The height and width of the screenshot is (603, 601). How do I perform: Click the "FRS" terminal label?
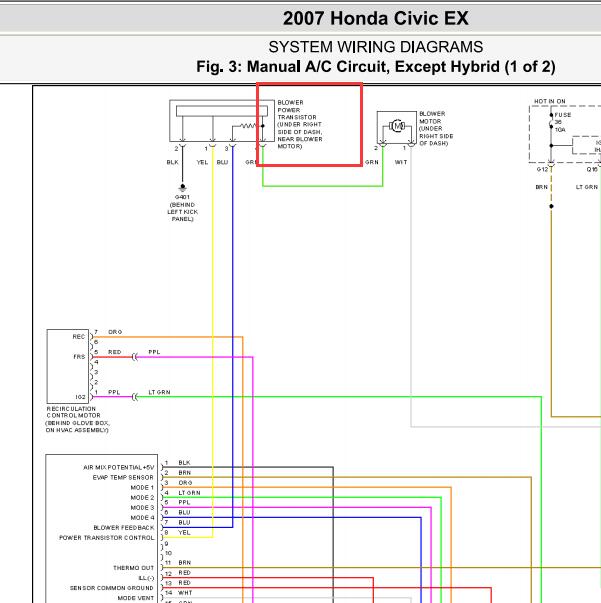79,356
